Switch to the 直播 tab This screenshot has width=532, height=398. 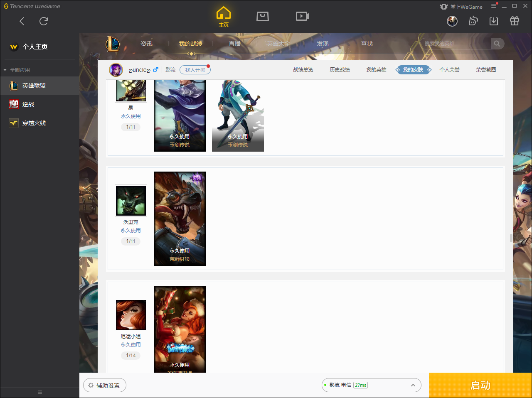point(235,44)
